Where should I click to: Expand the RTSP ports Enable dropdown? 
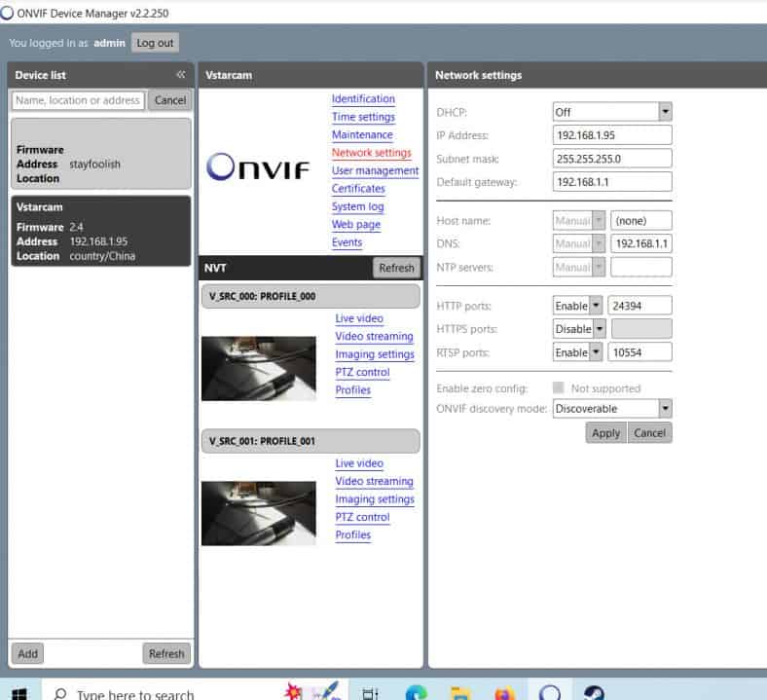point(595,352)
